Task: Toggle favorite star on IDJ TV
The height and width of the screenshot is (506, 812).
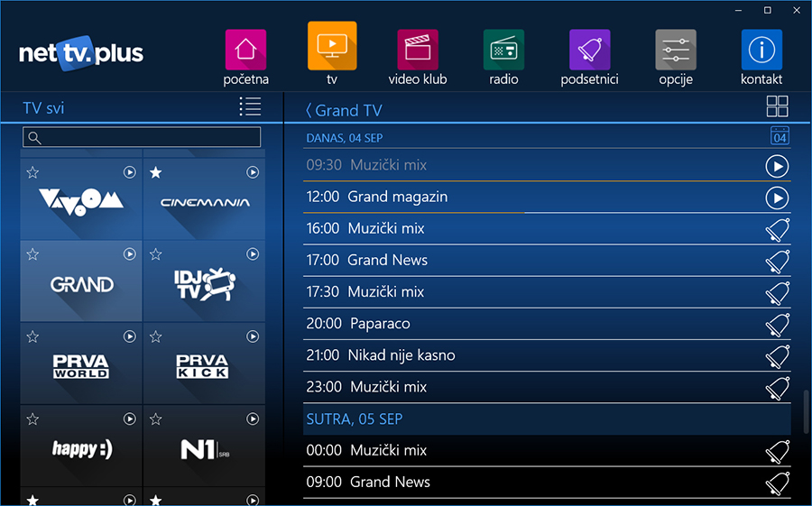Action: point(155,253)
